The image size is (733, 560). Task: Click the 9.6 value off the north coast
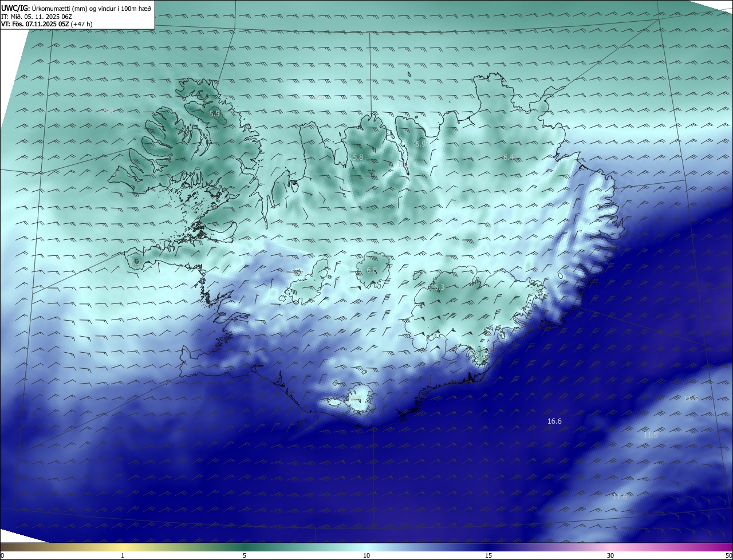pyautogui.click(x=319, y=98)
